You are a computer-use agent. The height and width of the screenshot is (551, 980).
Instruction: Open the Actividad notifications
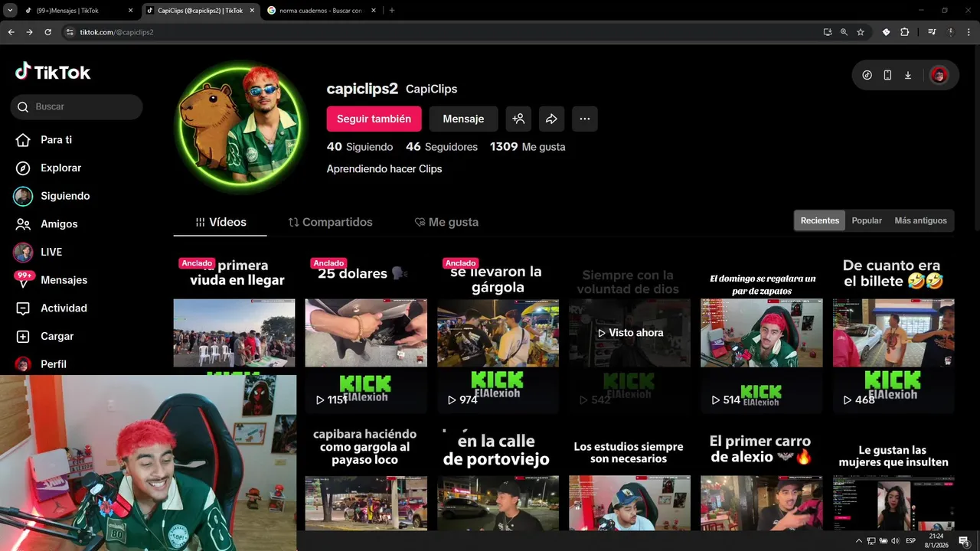[64, 308]
